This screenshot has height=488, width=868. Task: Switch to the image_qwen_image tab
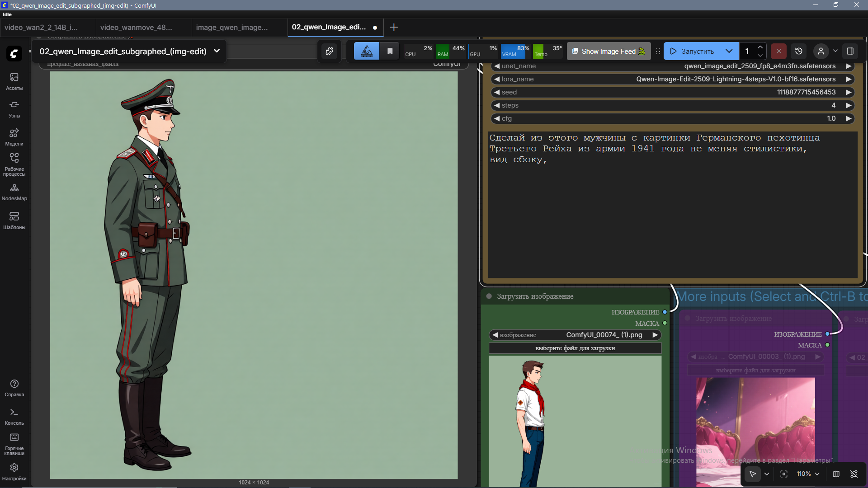231,27
